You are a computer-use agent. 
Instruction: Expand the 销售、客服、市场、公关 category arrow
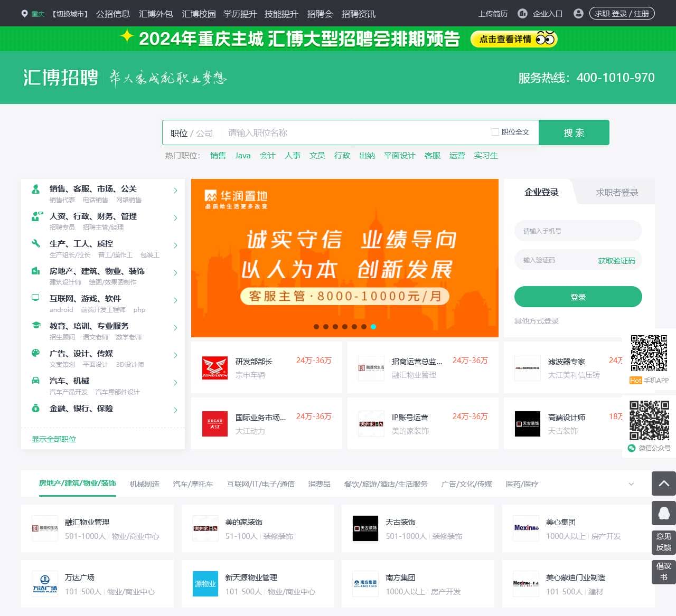click(175, 191)
